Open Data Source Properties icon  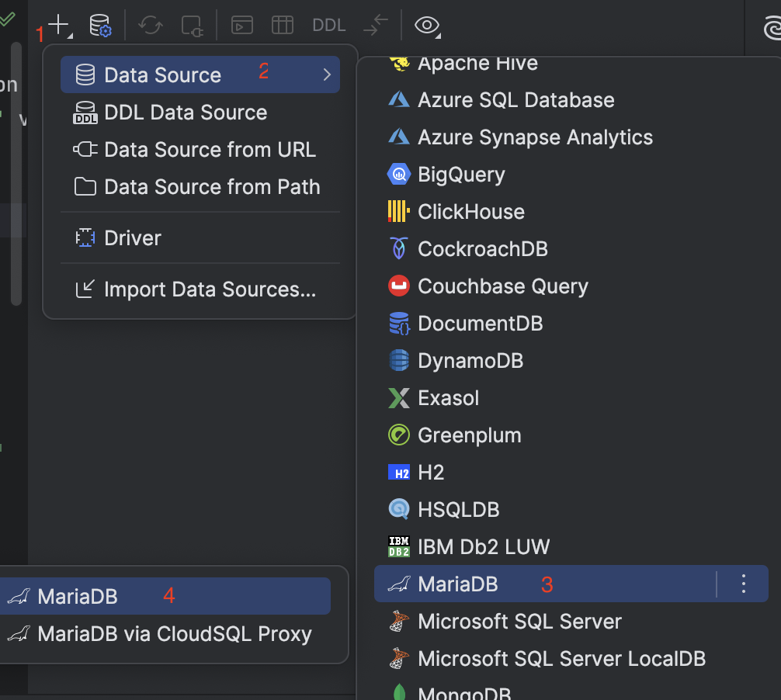[x=100, y=26]
